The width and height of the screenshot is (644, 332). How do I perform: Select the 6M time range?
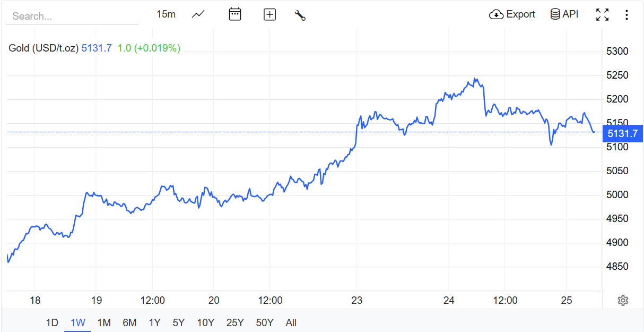pyautogui.click(x=129, y=322)
